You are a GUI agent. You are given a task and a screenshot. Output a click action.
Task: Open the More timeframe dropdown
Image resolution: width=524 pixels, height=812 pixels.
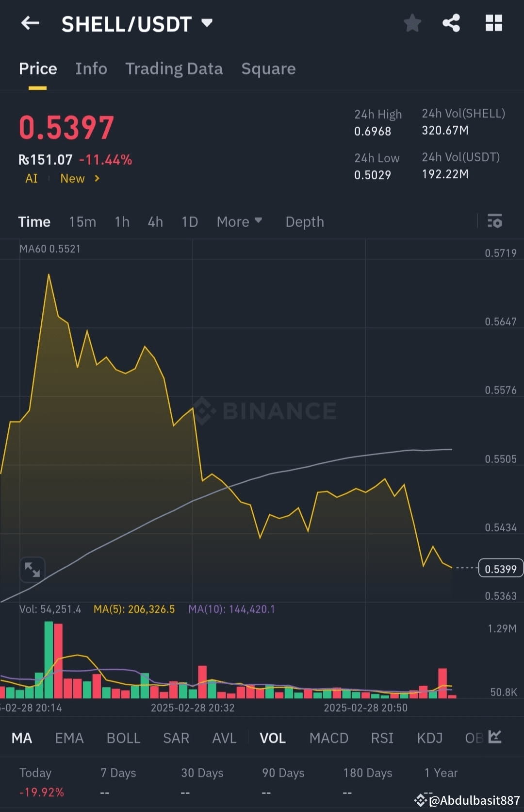239,221
